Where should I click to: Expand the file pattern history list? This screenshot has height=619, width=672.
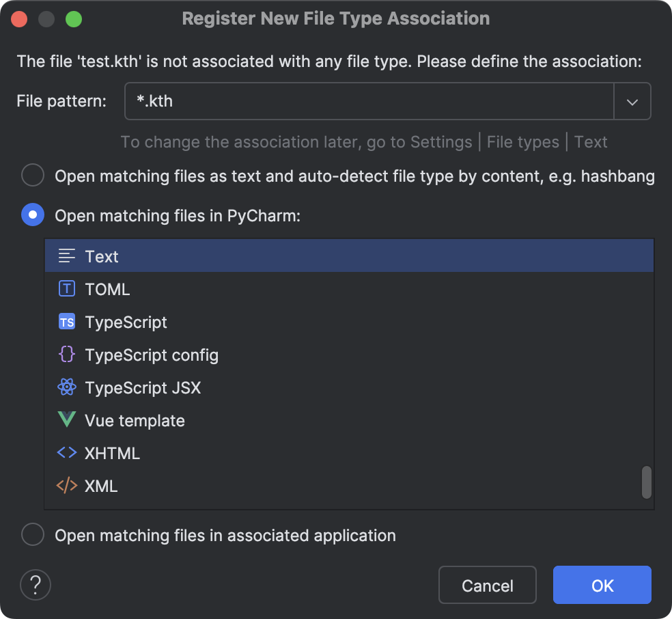(632, 100)
